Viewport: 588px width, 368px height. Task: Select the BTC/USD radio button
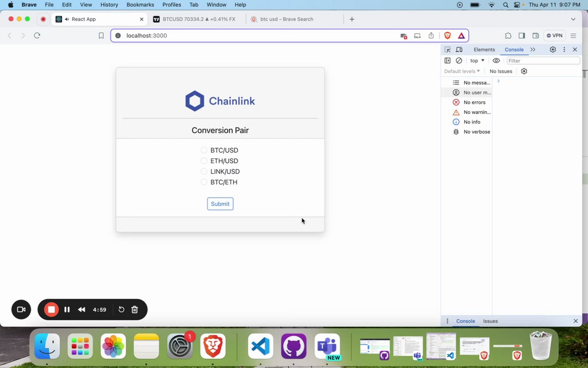click(204, 150)
